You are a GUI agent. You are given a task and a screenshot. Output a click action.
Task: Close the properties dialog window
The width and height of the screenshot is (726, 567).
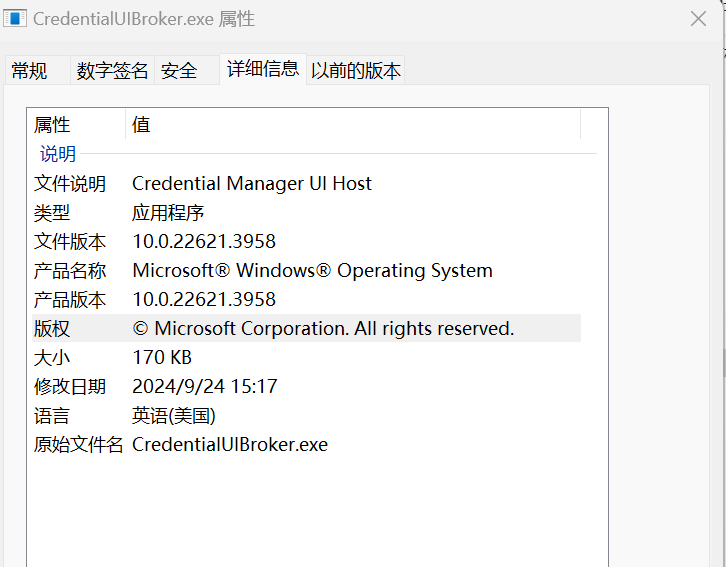pyautogui.click(x=698, y=19)
